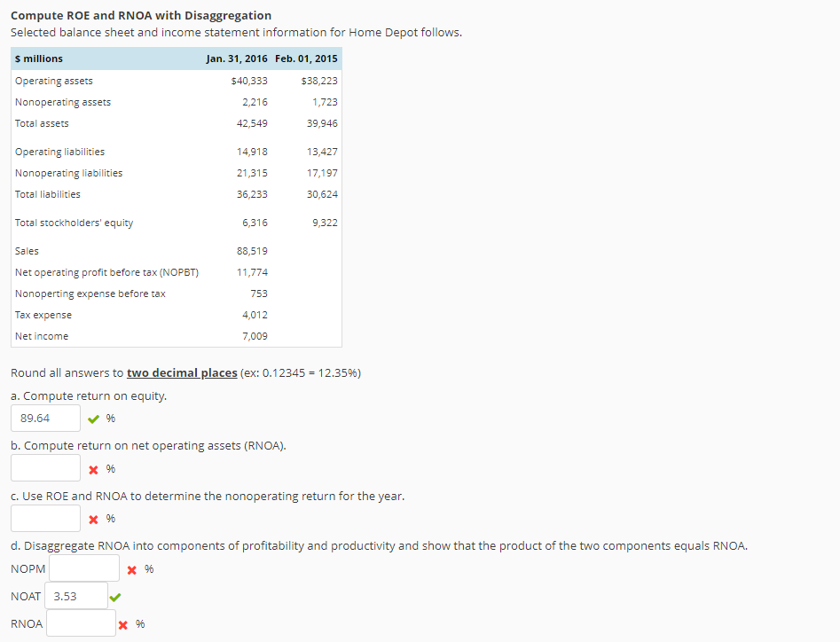Click the empty RNOA answer box in part b
The width and height of the screenshot is (840, 642).
(x=45, y=467)
